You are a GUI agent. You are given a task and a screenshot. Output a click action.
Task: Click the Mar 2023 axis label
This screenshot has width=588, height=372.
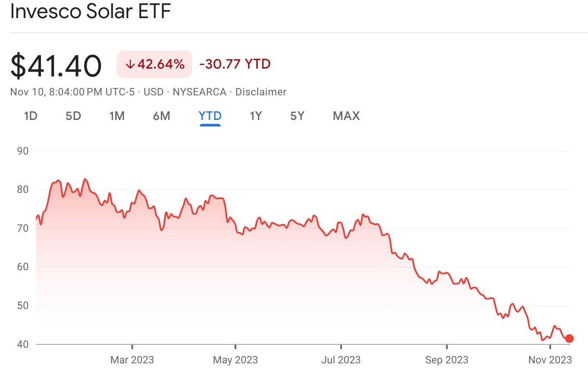[132, 359]
